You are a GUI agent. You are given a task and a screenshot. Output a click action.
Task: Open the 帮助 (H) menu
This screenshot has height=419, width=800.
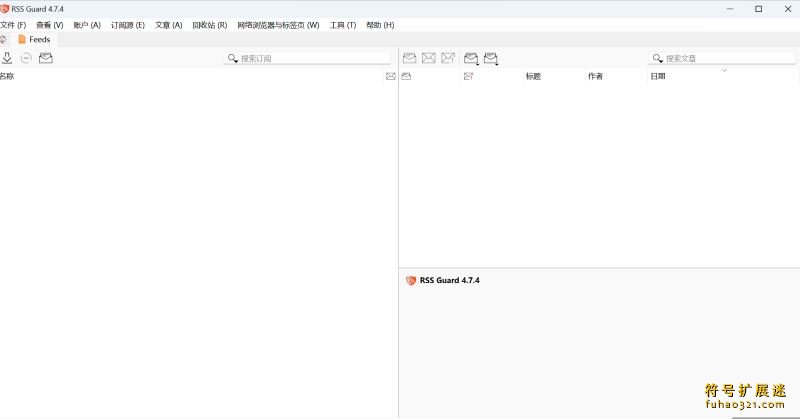pos(380,25)
